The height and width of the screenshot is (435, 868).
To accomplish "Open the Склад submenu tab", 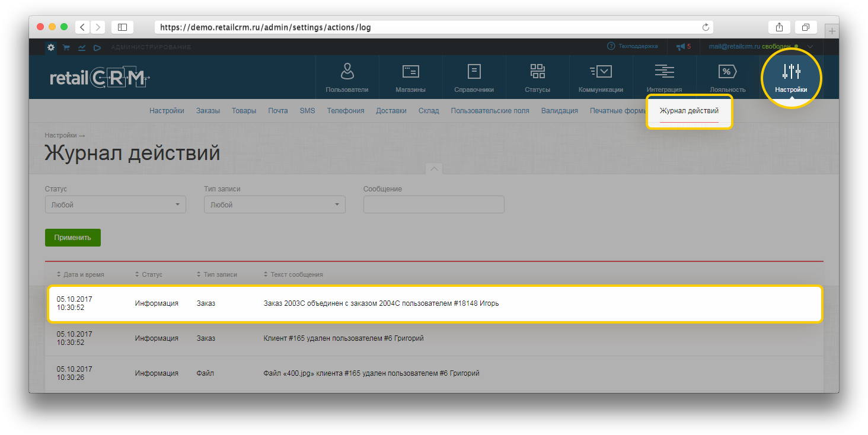I will [429, 110].
